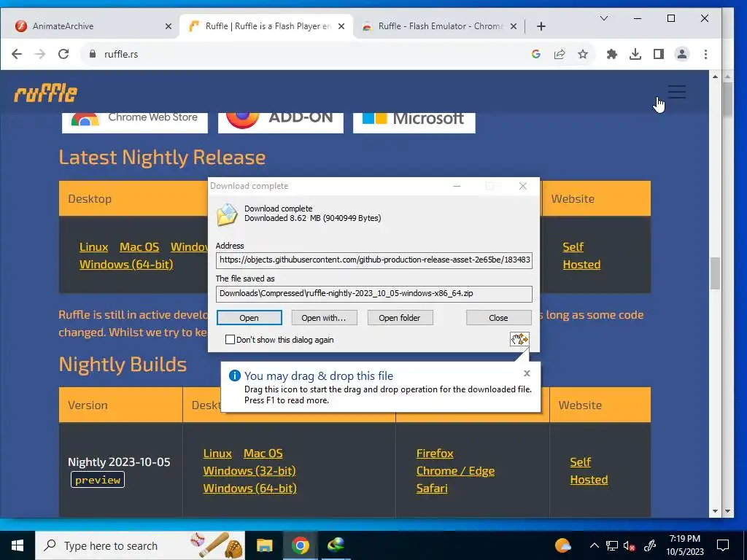The image size is (747, 560).
Task: Open Chrome downloads tray icon
Action: pos(635,54)
